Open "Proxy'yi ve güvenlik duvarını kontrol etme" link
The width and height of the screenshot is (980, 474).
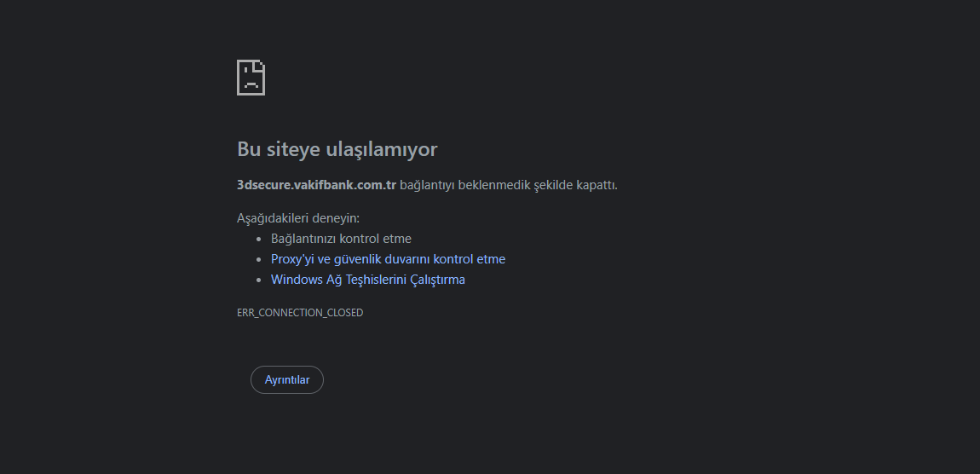coord(388,259)
